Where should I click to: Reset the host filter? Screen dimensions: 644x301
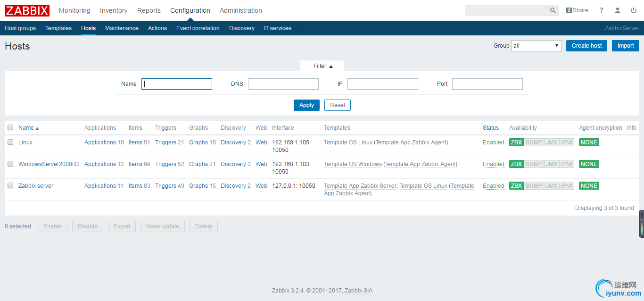click(338, 105)
